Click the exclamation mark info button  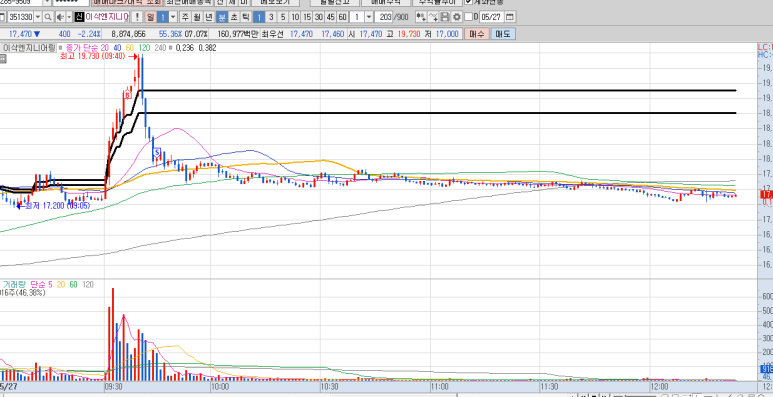(138, 17)
